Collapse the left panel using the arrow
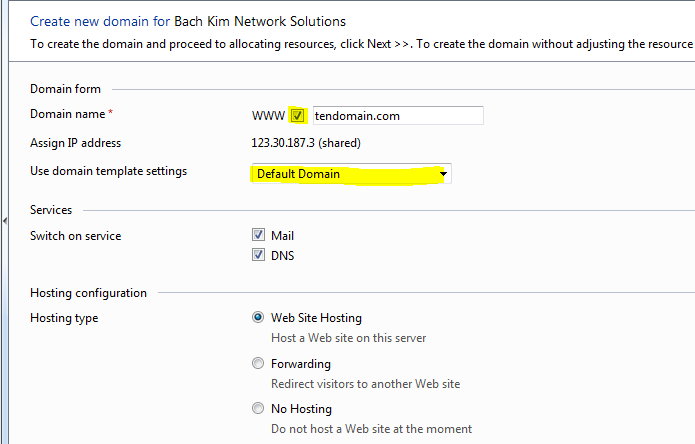 tap(5, 220)
